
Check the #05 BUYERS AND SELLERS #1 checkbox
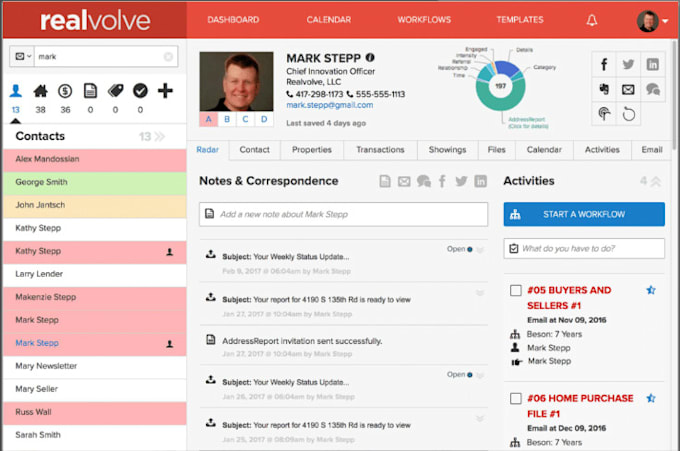(x=516, y=290)
